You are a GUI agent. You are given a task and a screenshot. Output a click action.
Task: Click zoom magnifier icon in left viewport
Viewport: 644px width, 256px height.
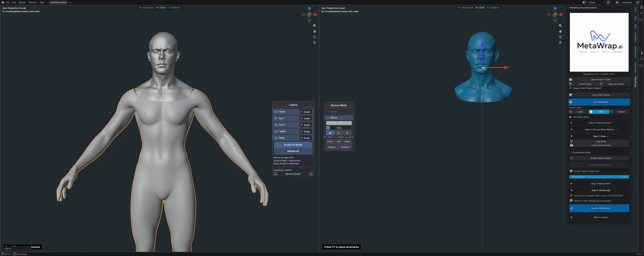click(x=314, y=26)
